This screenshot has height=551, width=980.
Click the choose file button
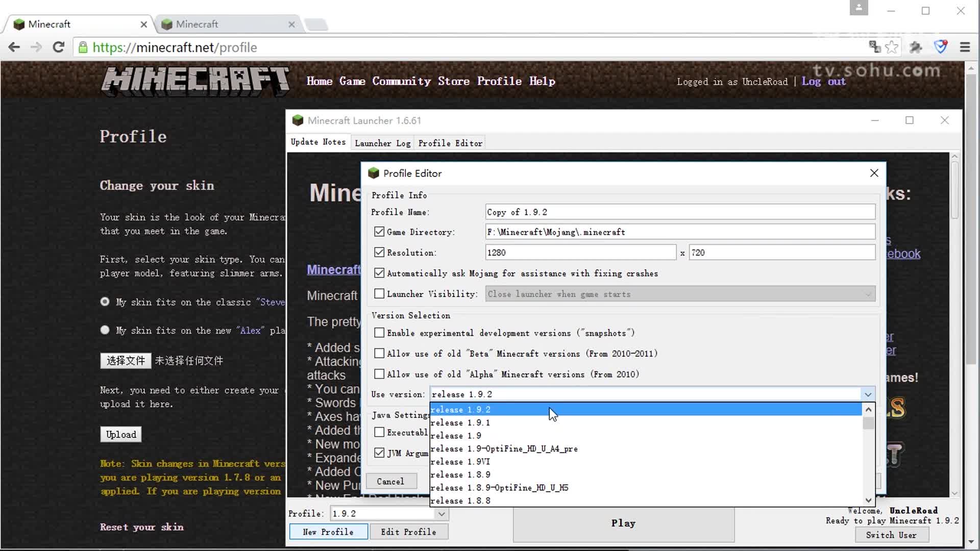point(126,361)
